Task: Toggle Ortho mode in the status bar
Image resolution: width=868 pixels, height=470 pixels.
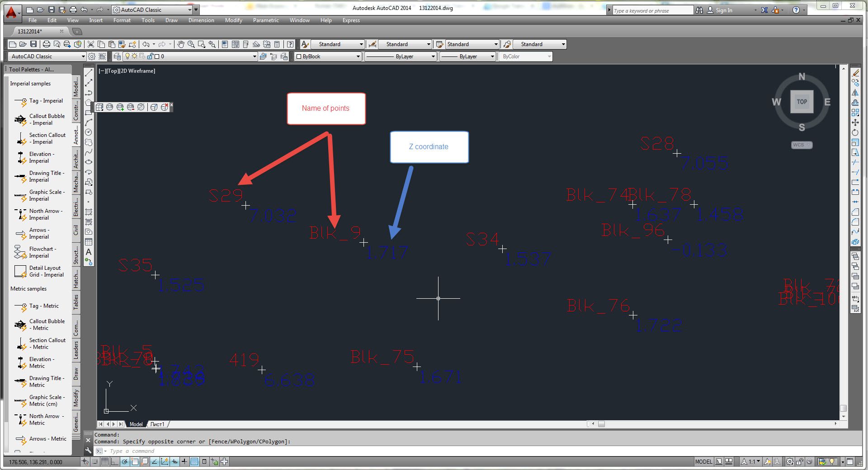Action: pos(115,462)
